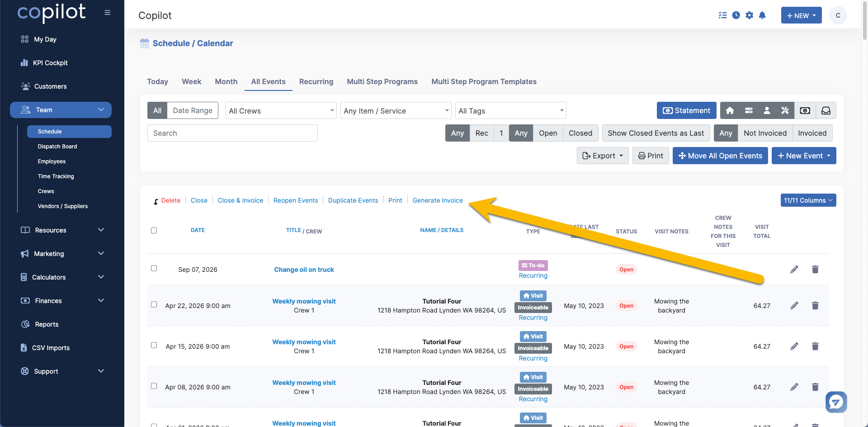Open Any Item / Service dropdown
Screen dimensions: 868x427
tap(396, 110)
